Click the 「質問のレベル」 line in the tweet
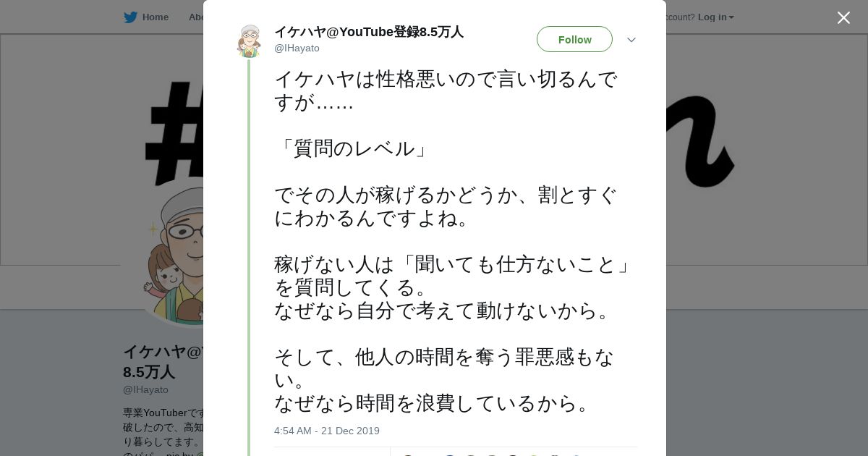This screenshot has width=868, height=456. click(x=352, y=148)
